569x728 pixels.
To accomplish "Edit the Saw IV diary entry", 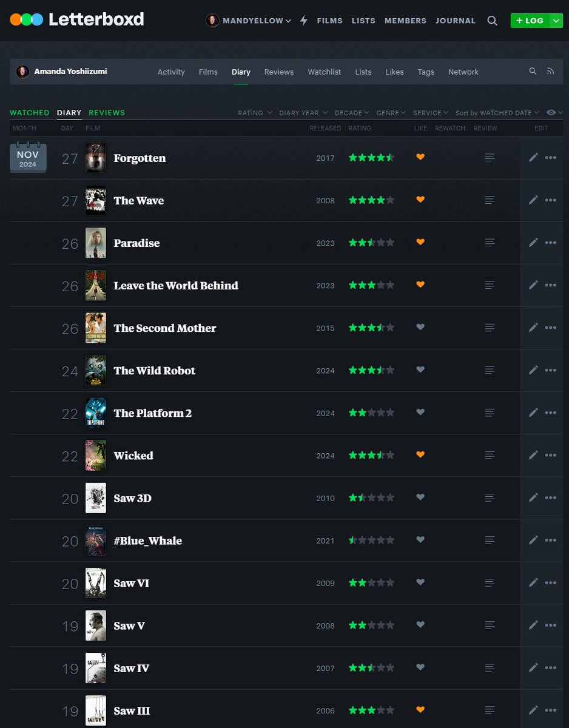I will [x=533, y=667].
